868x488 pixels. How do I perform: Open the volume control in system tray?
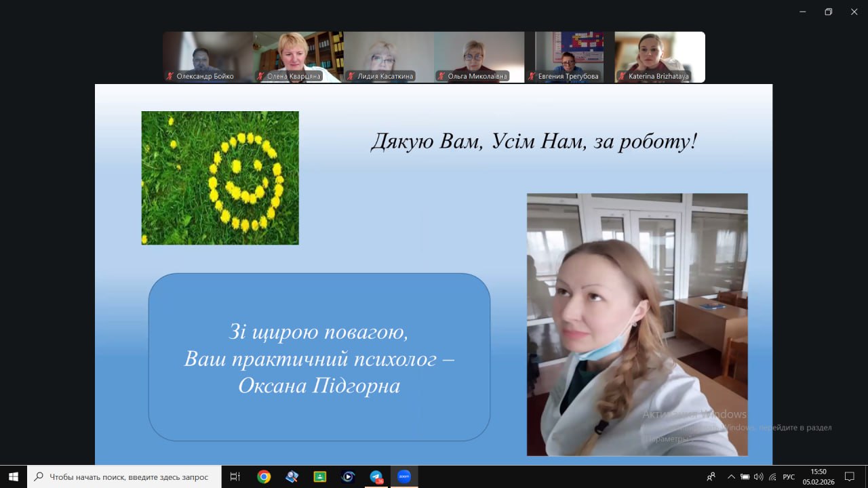(758, 476)
